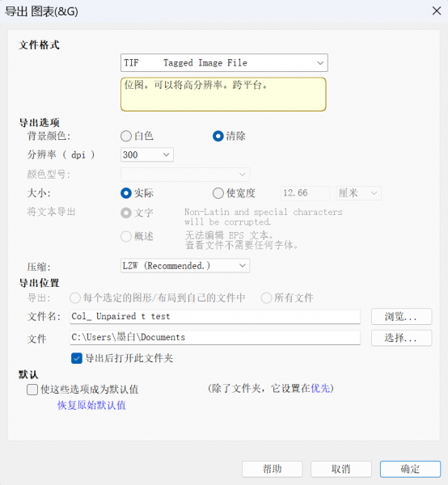Click the folder path field C:\Users\墨白\Documents
This screenshot has height=485, width=448.
pyautogui.click(x=215, y=337)
